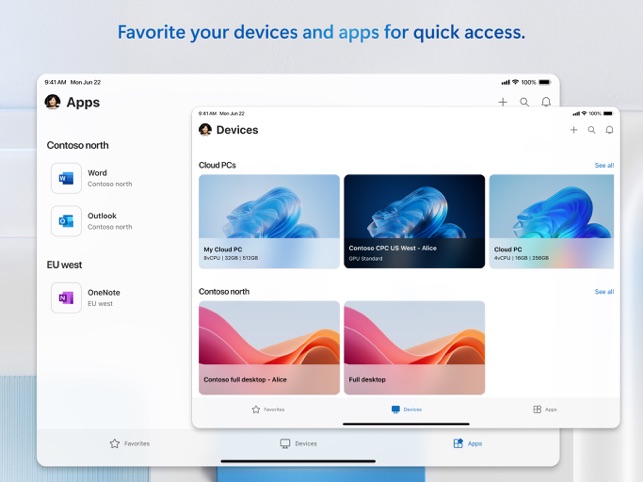Viewport: 643px width, 482px height.
Task: Open Contoso full desktop - Alice card
Action: pyautogui.click(x=269, y=348)
